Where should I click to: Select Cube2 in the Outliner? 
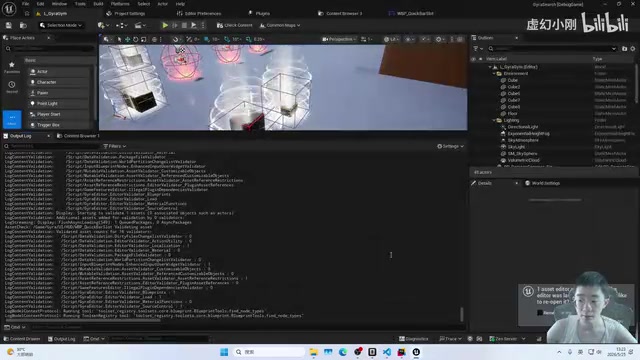(x=513, y=87)
